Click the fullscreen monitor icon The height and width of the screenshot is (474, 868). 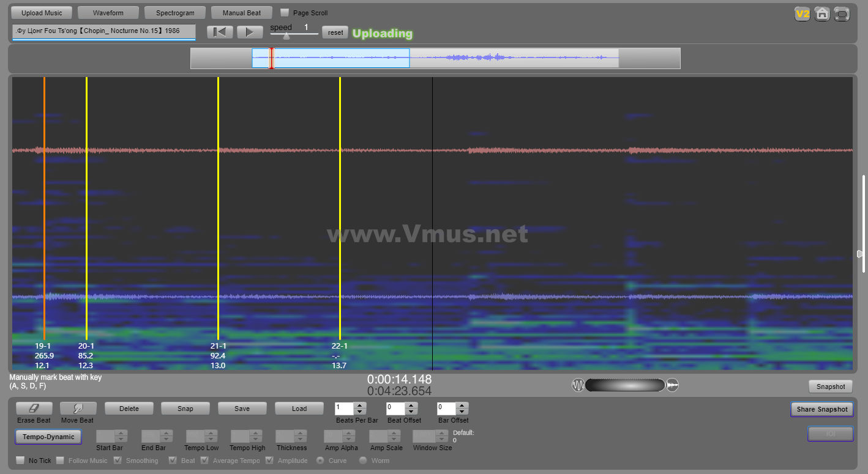pyautogui.click(x=842, y=13)
